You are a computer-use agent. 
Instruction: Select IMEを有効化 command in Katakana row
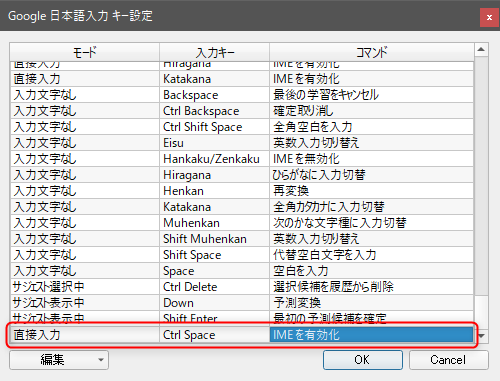pyautogui.click(x=371, y=79)
